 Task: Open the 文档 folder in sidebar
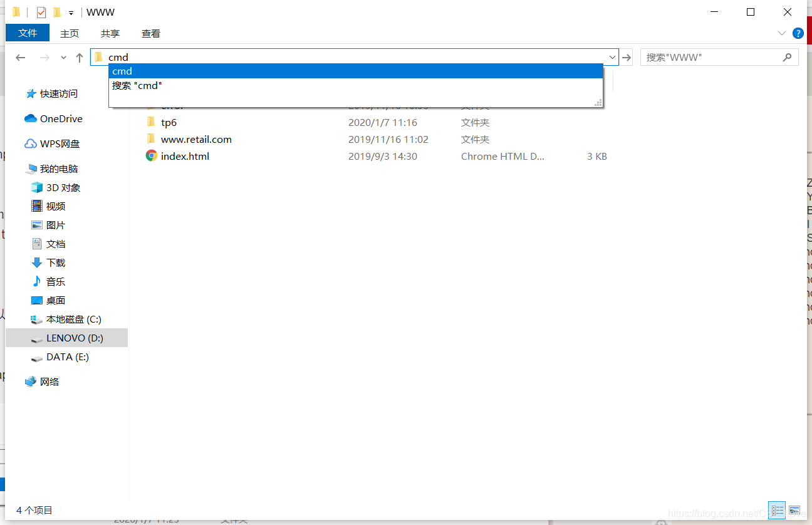pos(56,244)
